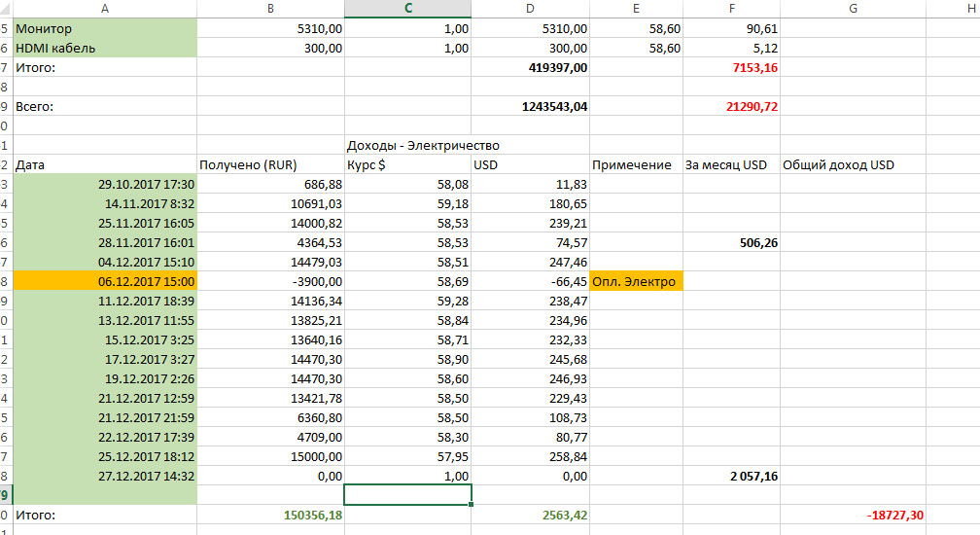Click the 'Дата' header cell
980x535 pixels.
tap(104, 165)
